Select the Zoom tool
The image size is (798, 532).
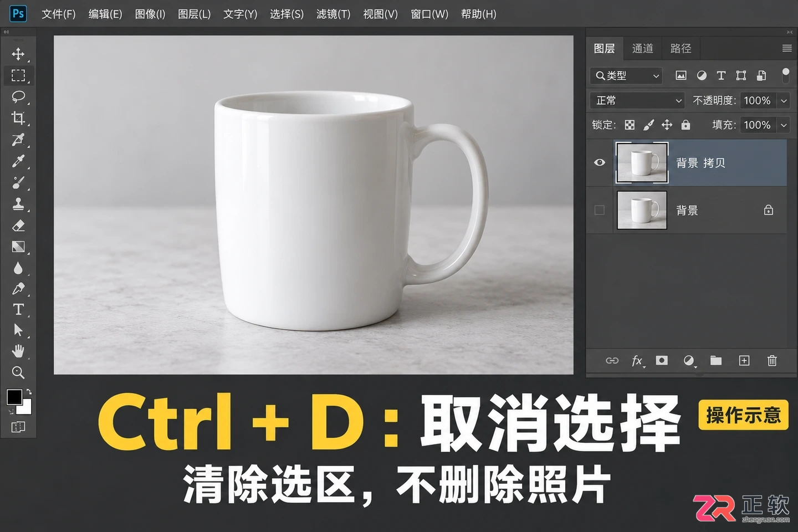pyautogui.click(x=18, y=372)
